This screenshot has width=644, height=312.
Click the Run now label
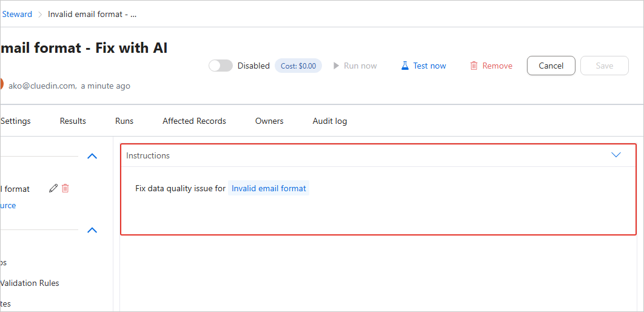(360, 66)
